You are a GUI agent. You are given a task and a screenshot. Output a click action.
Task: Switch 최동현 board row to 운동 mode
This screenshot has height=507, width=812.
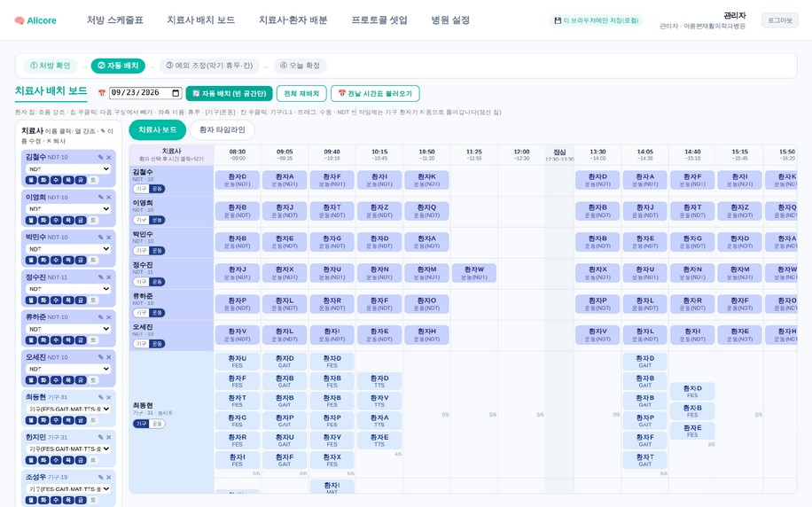(x=157, y=424)
